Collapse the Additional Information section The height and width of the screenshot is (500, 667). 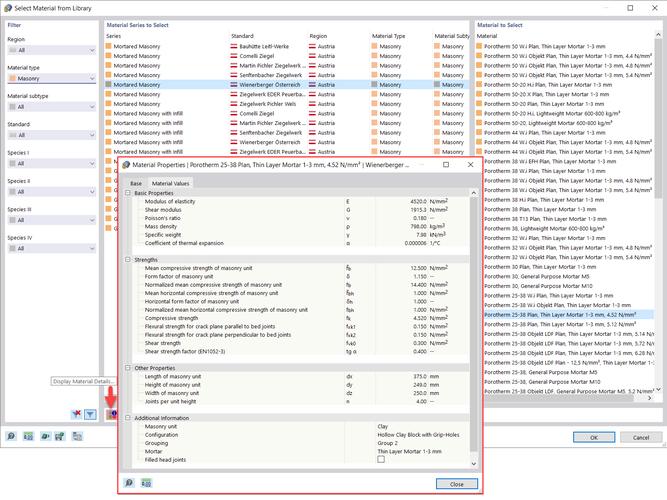(128, 418)
